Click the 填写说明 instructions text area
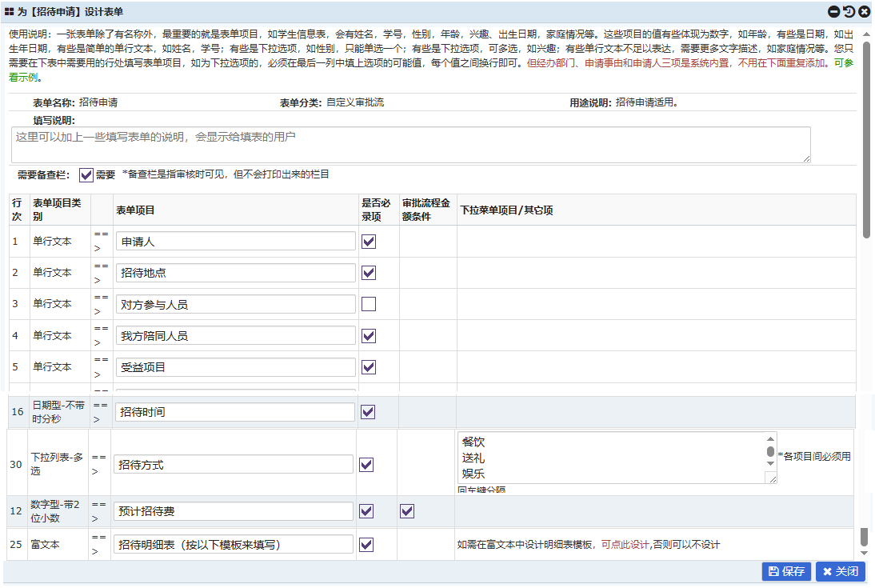The height and width of the screenshot is (588, 875). point(412,145)
